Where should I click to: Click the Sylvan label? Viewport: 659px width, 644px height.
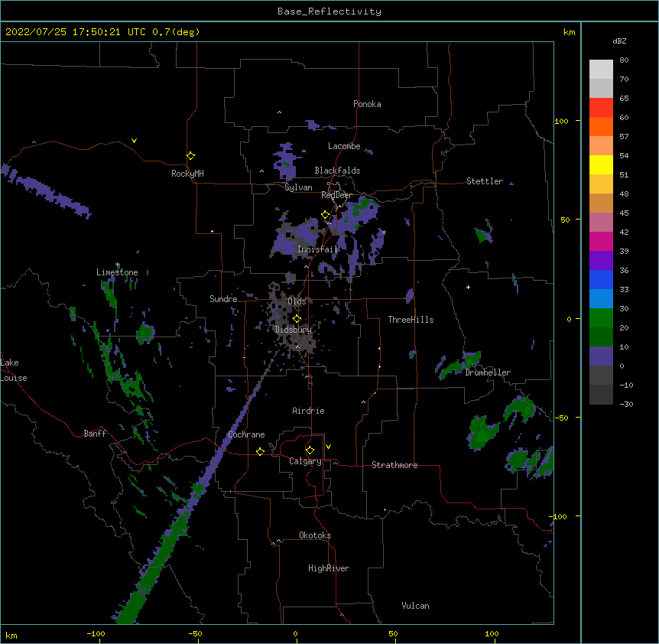tap(298, 187)
